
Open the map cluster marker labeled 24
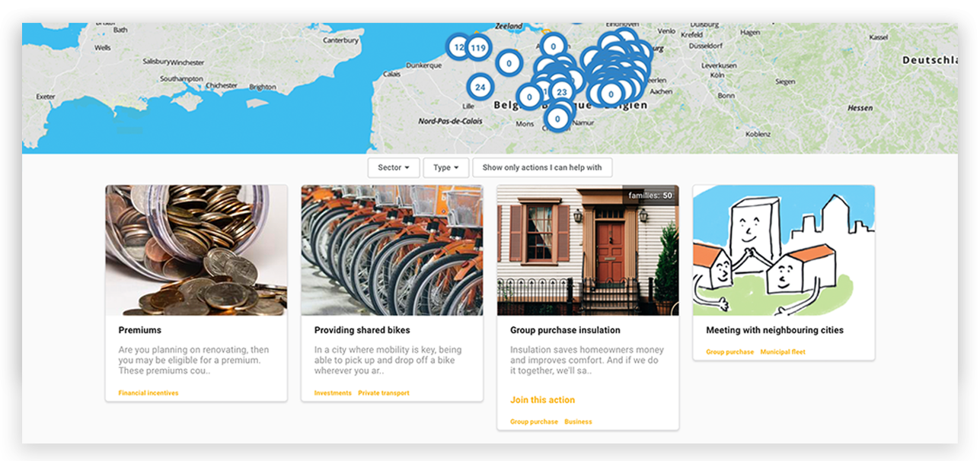pyautogui.click(x=480, y=87)
